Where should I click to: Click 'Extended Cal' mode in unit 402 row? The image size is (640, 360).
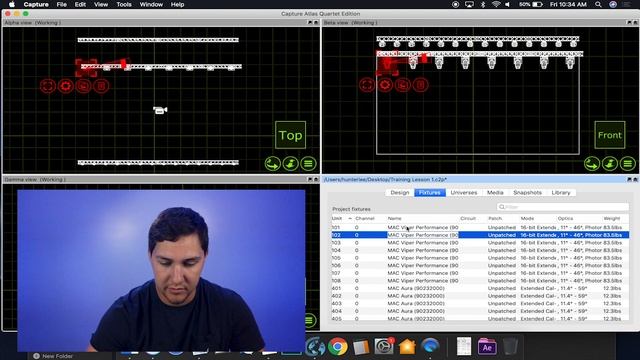[538, 296]
